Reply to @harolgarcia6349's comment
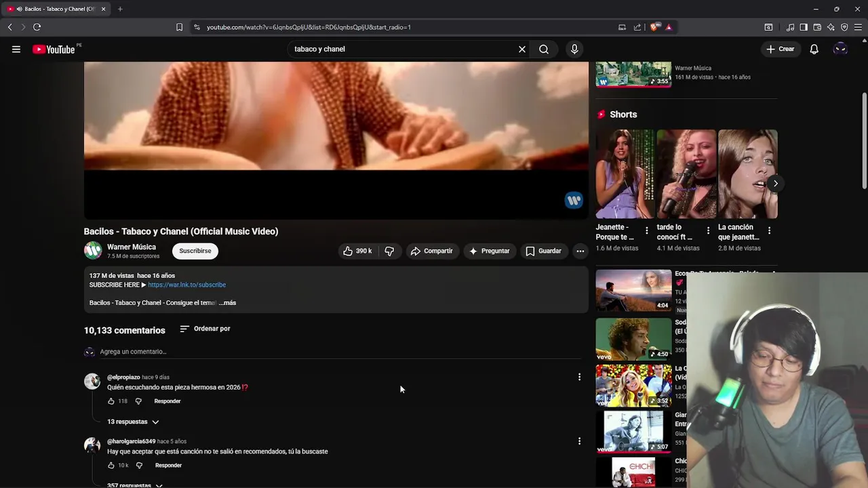 tap(168, 466)
